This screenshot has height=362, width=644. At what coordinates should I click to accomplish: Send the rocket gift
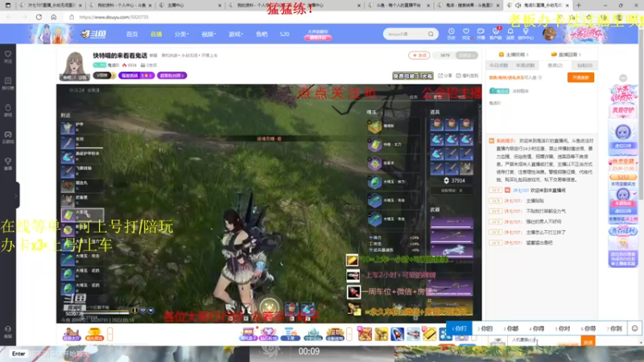click(x=397, y=334)
